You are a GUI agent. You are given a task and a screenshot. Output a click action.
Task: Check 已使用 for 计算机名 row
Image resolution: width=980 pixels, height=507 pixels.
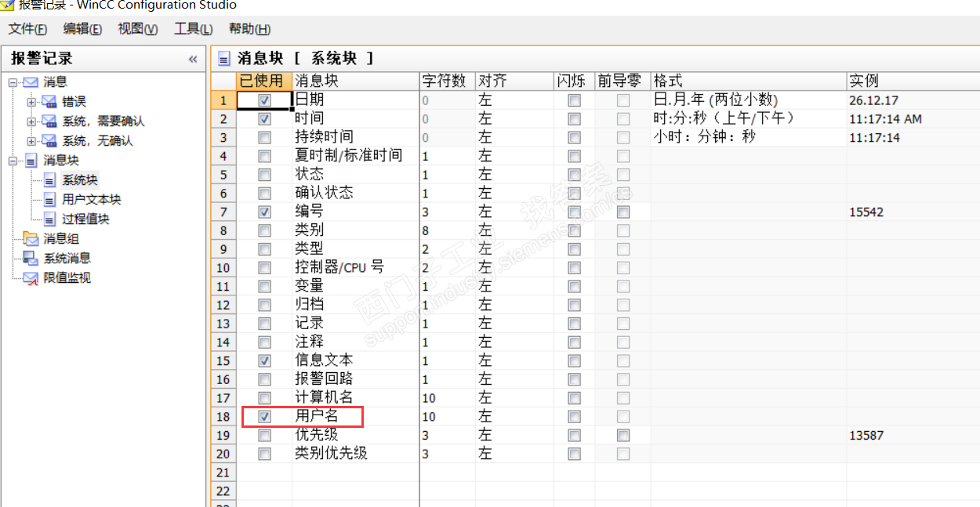(x=264, y=398)
